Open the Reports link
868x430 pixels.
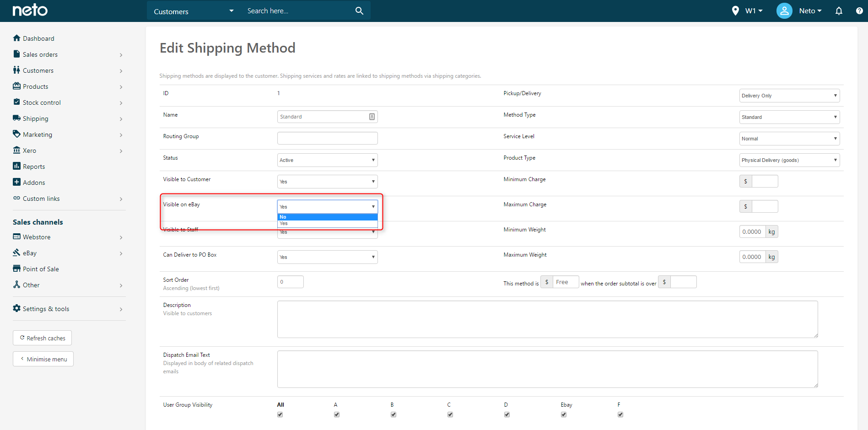34,167
